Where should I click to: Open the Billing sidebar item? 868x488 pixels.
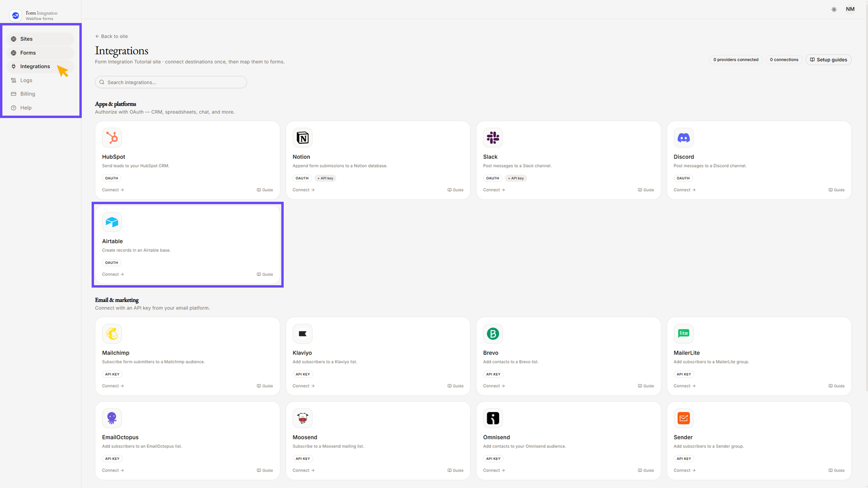[41, 94]
